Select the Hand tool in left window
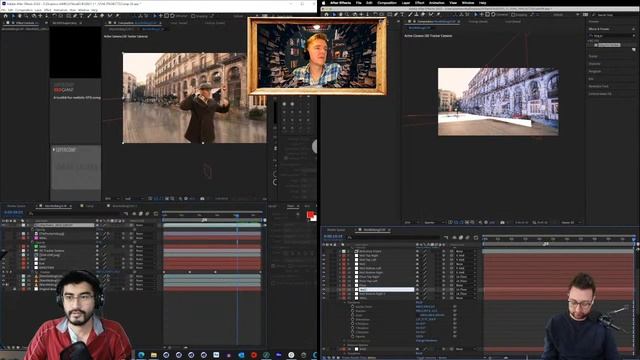This screenshot has width=640, height=360. (x=20, y=16)
